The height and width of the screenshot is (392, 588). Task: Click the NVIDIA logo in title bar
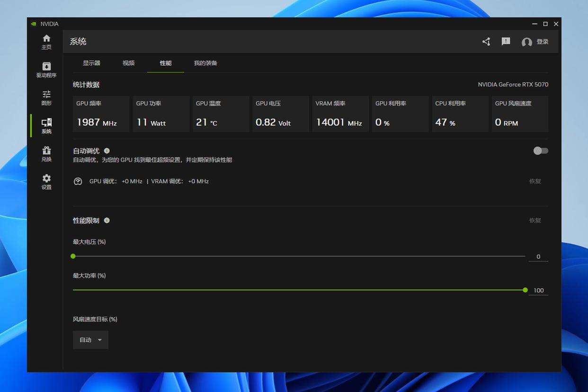pyautogui.click(x=34, y=24)
